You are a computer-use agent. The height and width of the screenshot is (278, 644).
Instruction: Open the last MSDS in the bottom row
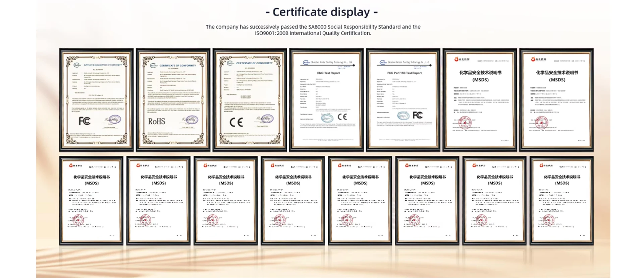pyautogui.click(x=561, y=201)
